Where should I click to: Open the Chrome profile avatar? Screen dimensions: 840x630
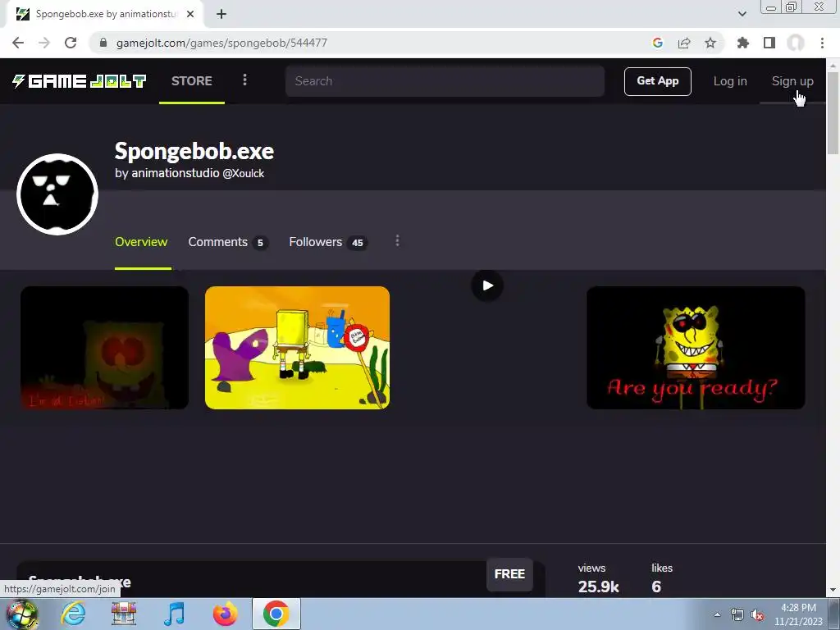point(796,43)
